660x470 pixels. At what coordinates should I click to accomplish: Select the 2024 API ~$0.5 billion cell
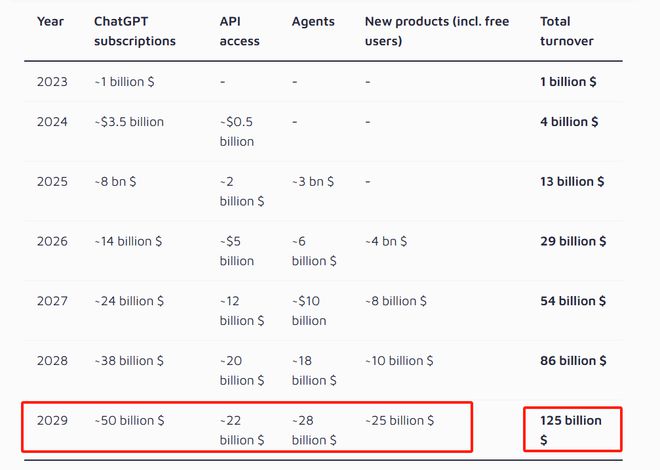point(237,132)
